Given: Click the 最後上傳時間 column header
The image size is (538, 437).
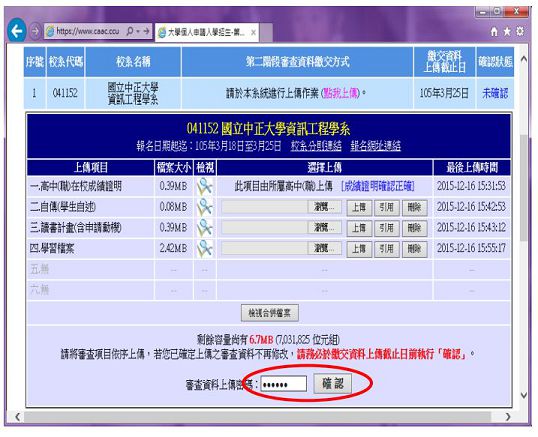Looking at the screenshot, I should tap(472, 168).
